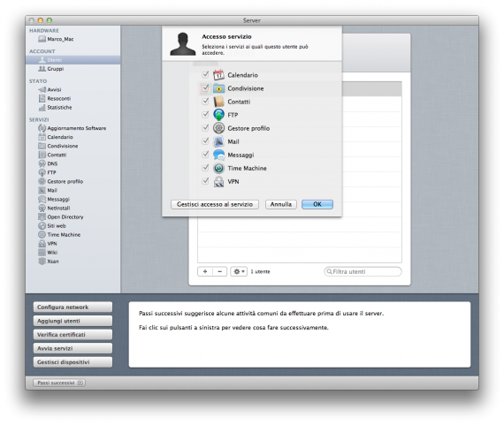Screen dimensions: 504x425
Task: Disable the VPN access checkbox
Action: 205,181
